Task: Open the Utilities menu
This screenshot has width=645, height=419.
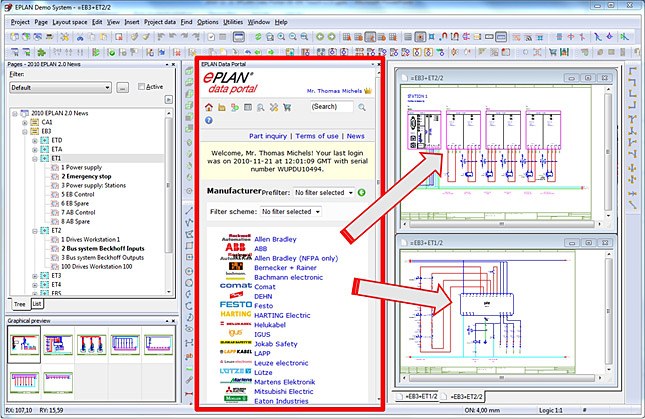Action: point(233,22)
